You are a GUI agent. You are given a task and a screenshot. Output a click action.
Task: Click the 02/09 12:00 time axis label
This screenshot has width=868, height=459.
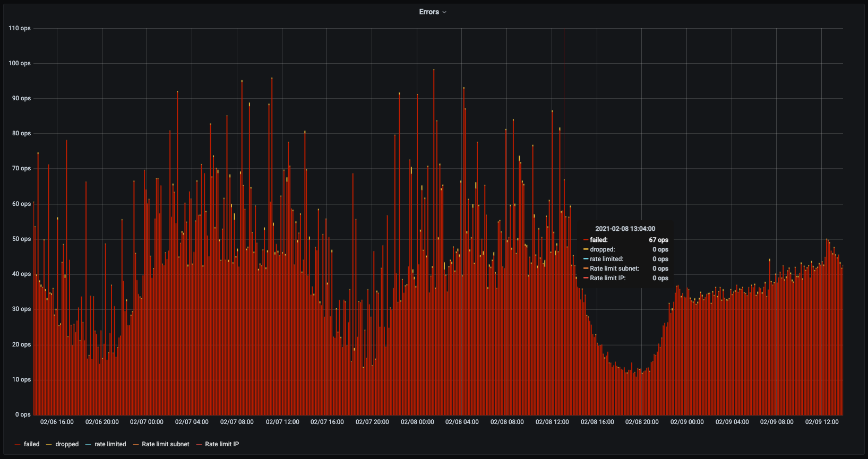822,422
